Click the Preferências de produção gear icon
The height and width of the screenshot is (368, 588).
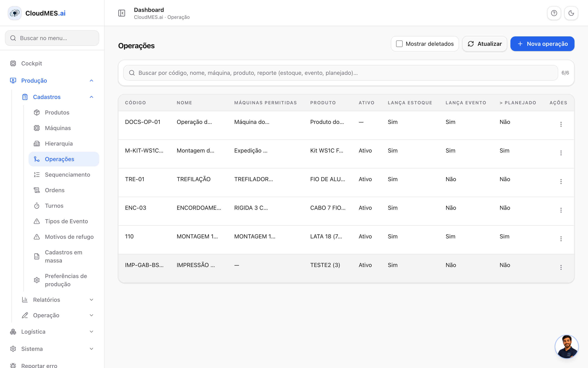pyautogui.click(x=37, y=280)
